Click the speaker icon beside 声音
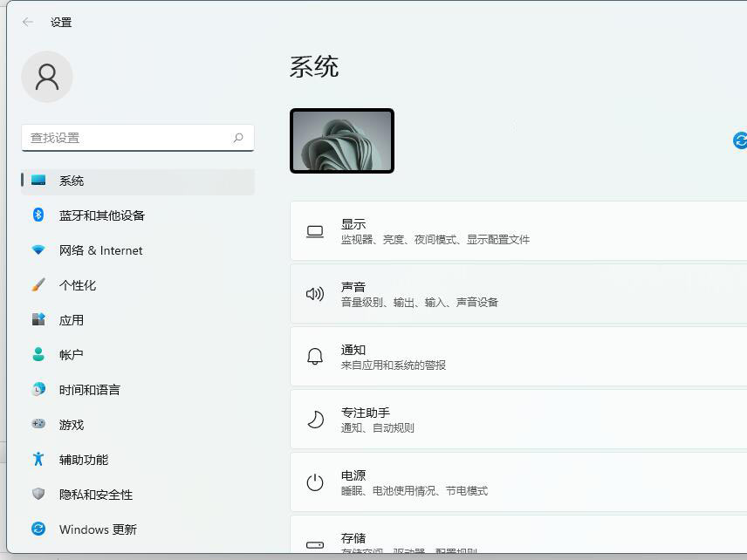The image size is (747, 560). pyautogui.click(x=315, y=294)
